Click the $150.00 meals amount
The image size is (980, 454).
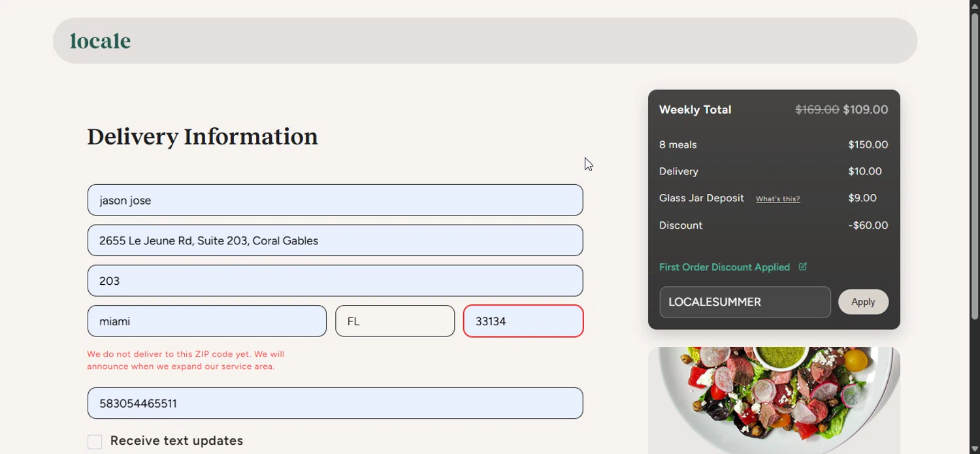[x=868, y=145]
